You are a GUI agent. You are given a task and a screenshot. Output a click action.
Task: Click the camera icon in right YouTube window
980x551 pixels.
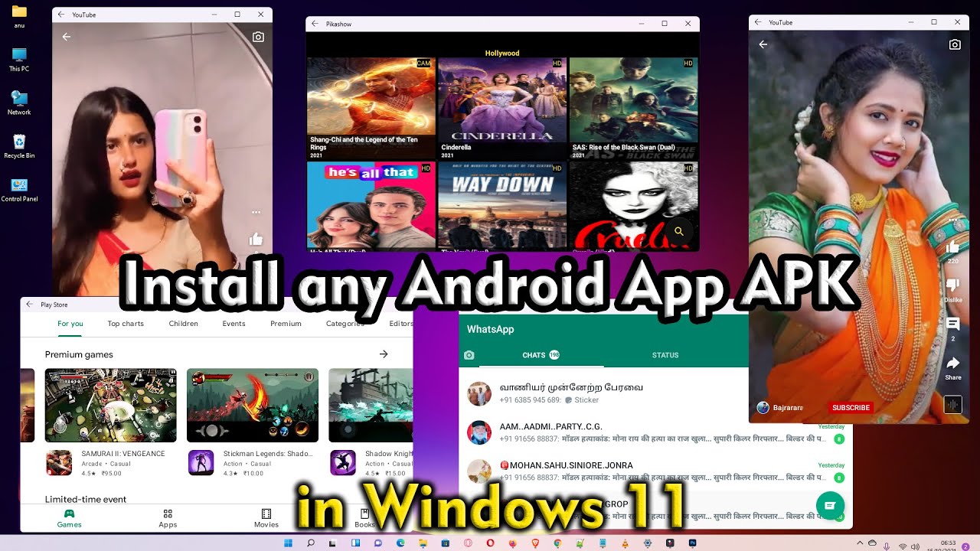955,44
